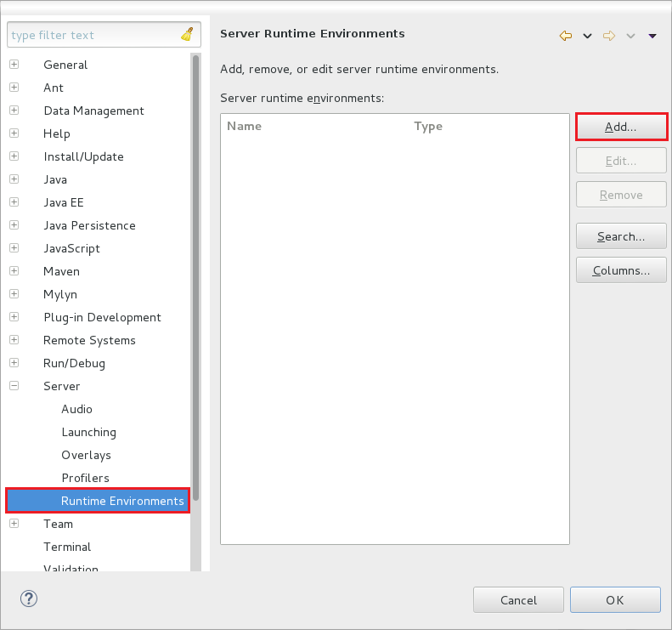Collapse the Server tree node
This screenshot has height=630, width=672.
(14, 385)
